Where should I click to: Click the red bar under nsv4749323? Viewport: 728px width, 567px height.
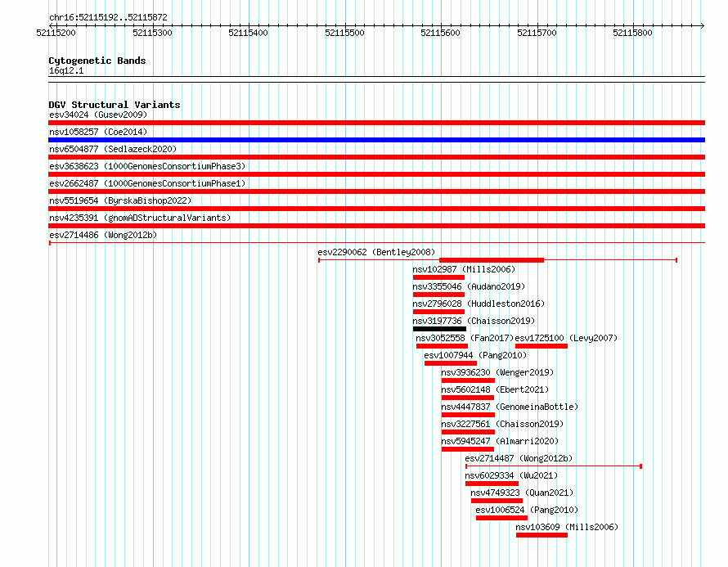click(497, 501)
